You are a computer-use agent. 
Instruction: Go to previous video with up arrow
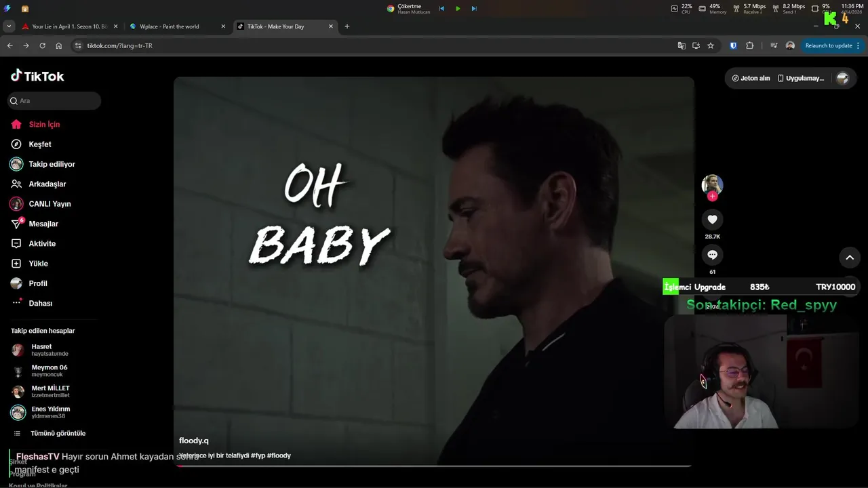[849, 258]
